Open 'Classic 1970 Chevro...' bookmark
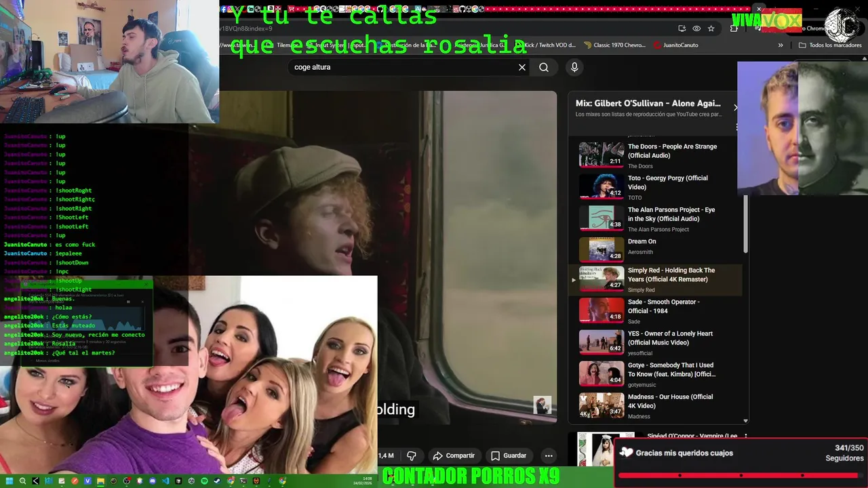 (x=614, y=45)
